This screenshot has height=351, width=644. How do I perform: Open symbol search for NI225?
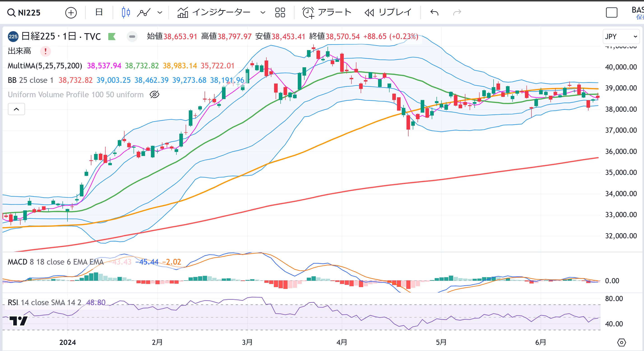point(24,12)
